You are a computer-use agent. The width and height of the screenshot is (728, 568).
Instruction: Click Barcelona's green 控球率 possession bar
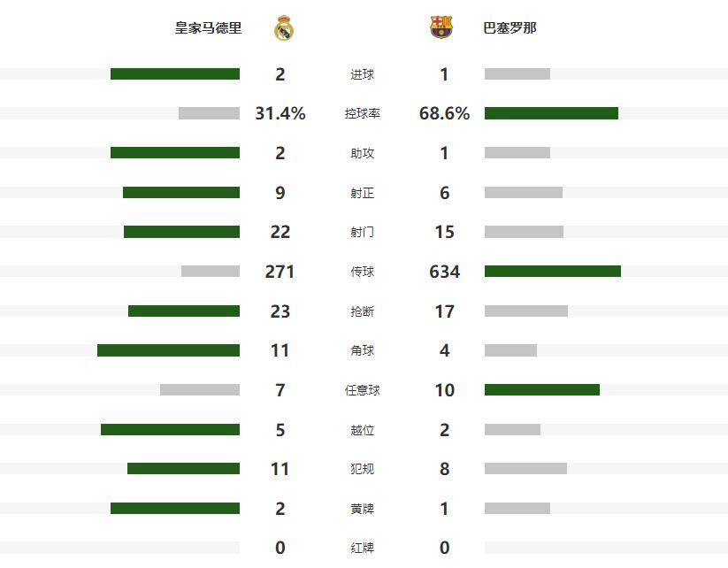pyautogui.click(x=551, y=113)
